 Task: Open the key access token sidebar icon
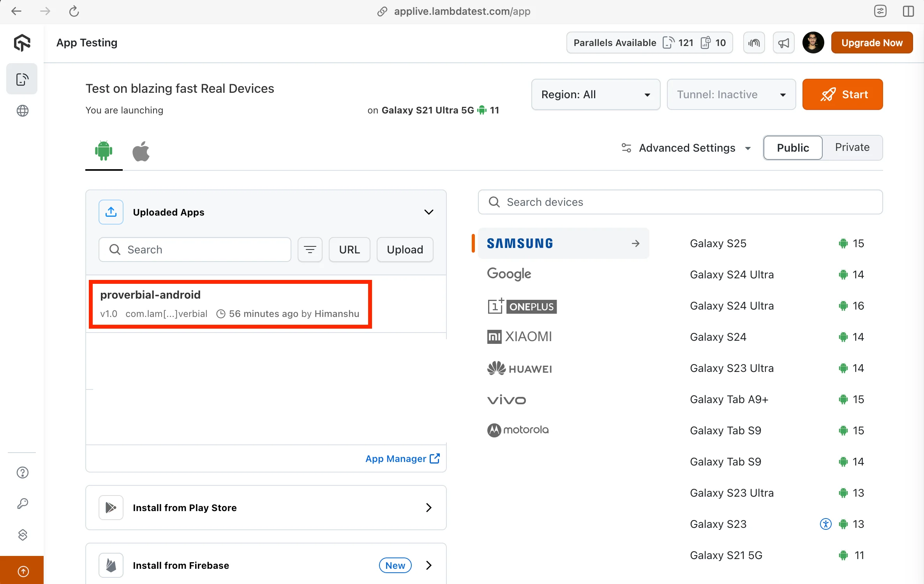tap(23, 504)
